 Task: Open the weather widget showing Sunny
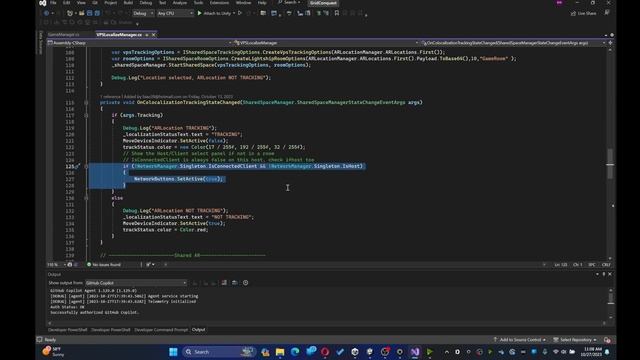(54, 352)
